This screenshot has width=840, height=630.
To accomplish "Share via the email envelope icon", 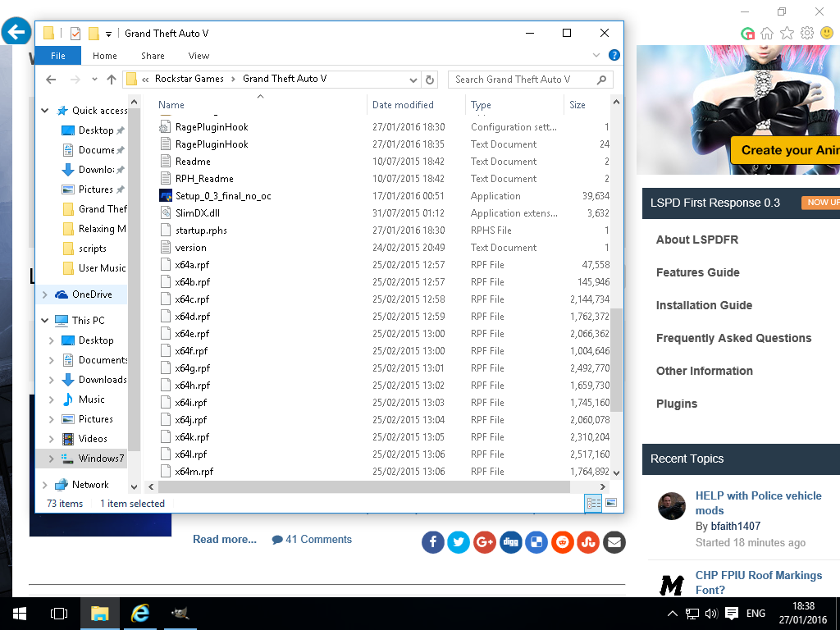I will [x=614, y=543].
